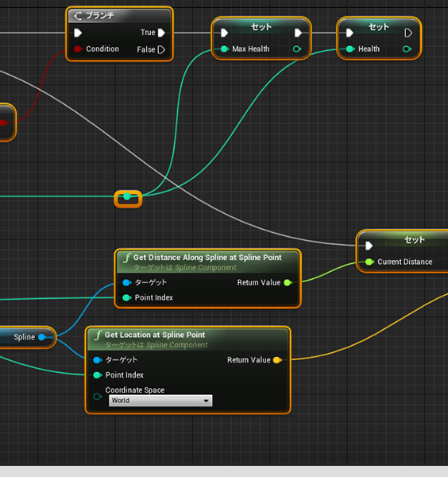Screen dimensions: 448x477
Task: Click the green reroute node pin
Action: (x=127, y=196)
